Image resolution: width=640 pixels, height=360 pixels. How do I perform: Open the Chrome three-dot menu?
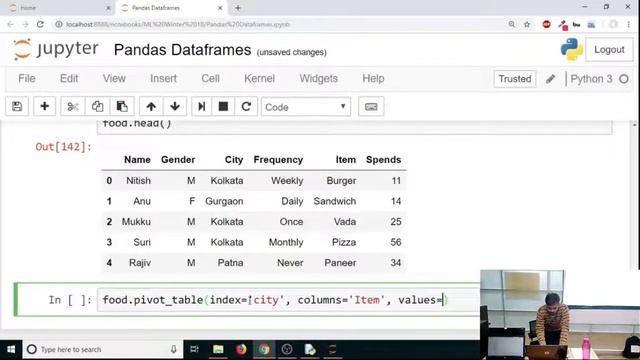(628, 24)
